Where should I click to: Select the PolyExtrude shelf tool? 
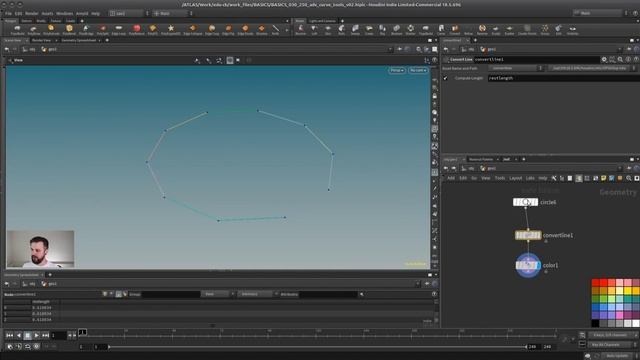(51, 29)
